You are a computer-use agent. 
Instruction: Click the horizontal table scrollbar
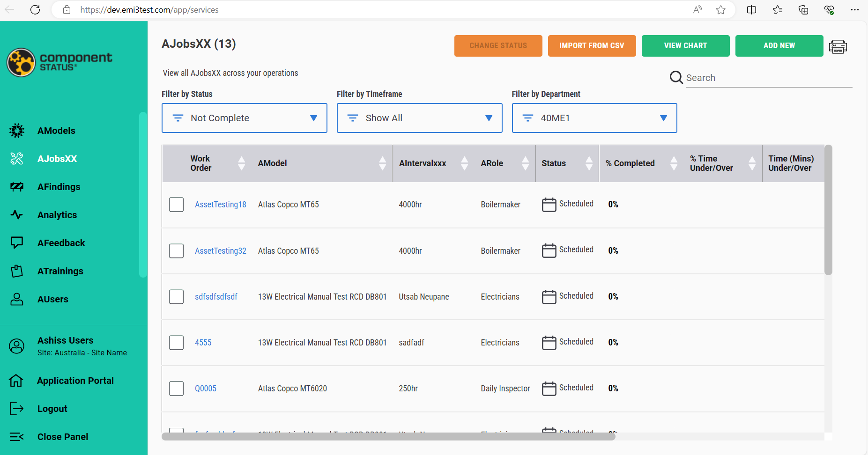point(388,437)
